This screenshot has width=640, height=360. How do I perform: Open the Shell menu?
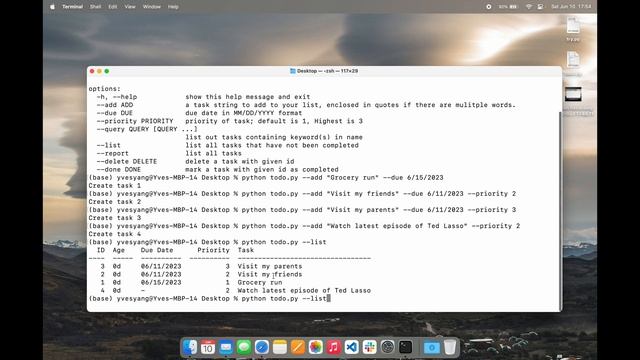[x=96, y=7]
